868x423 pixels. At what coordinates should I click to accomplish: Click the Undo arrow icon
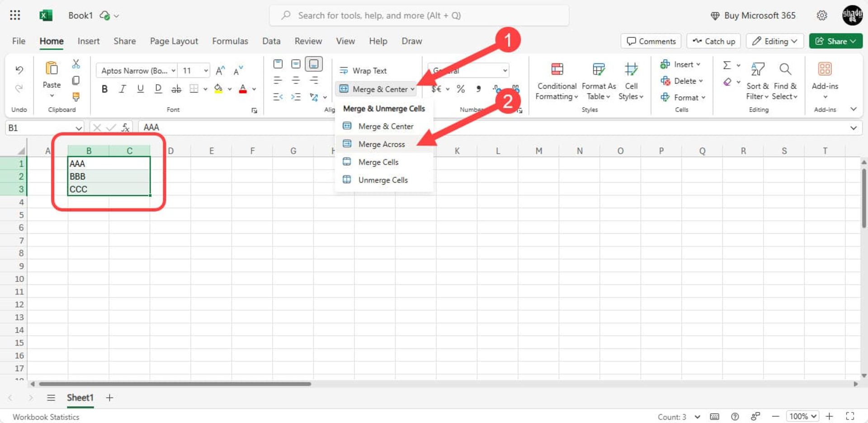[x=19, y=70]
